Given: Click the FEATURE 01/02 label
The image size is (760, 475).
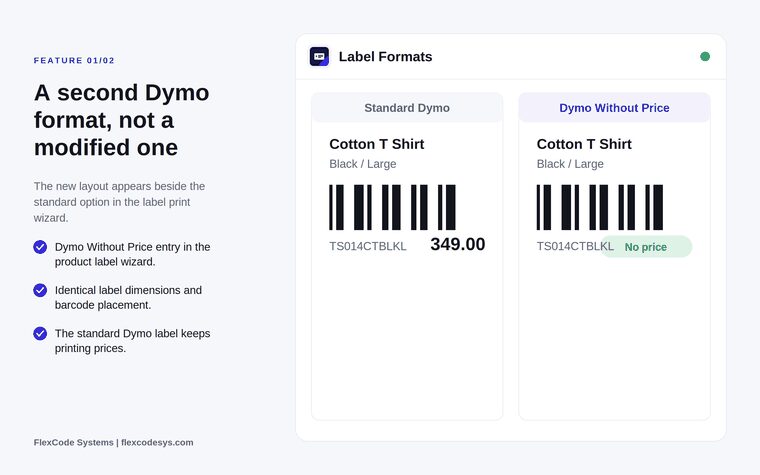Looking at the screenshot, I should [x=74, y=61].
